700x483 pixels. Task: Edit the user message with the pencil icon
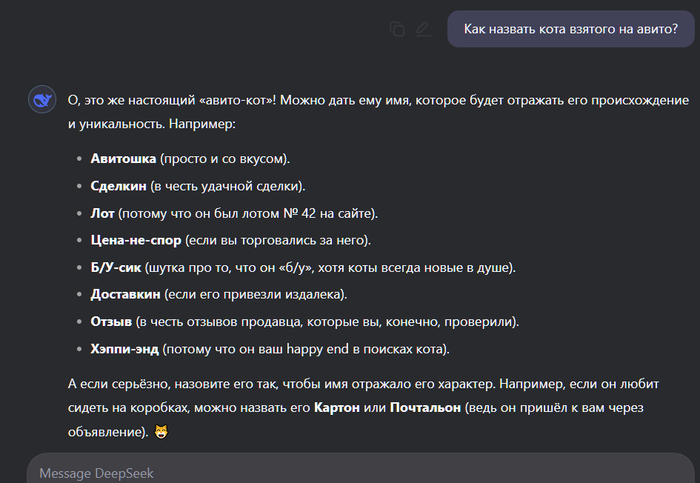click(423, 29)
